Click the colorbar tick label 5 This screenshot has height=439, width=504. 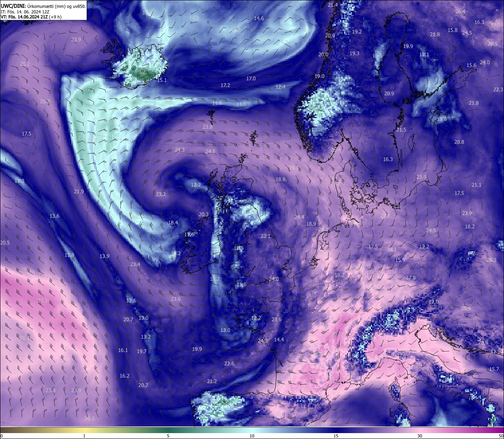point(168,436)
